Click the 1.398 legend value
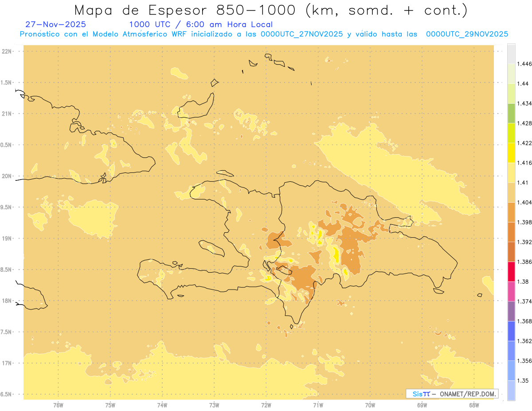The image size is (532, 411). point(524,222)
